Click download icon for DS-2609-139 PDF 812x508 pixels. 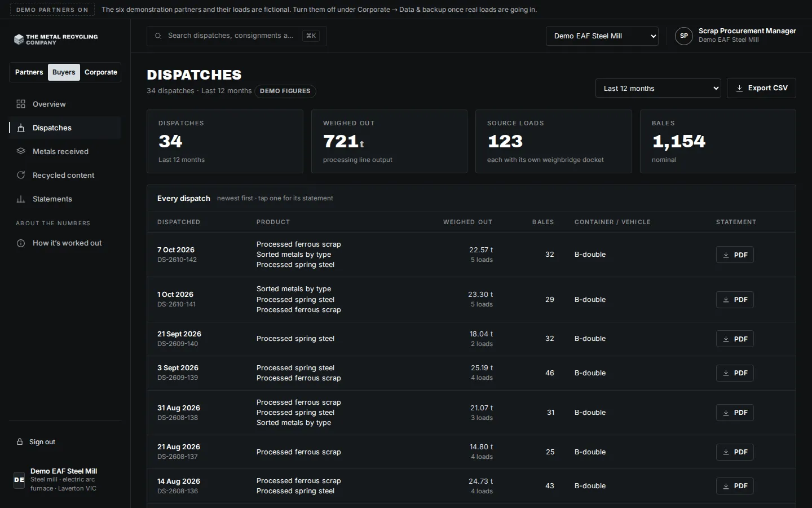(726, 373)
